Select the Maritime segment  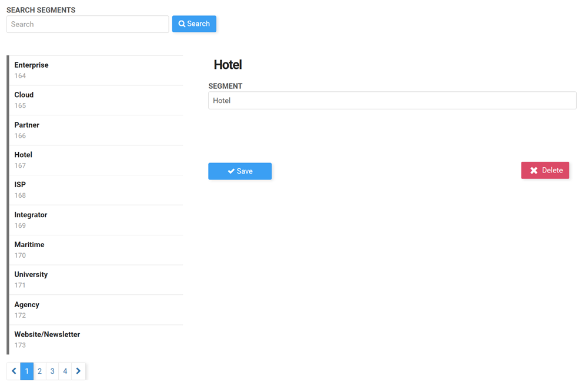(x=96, y=250)
